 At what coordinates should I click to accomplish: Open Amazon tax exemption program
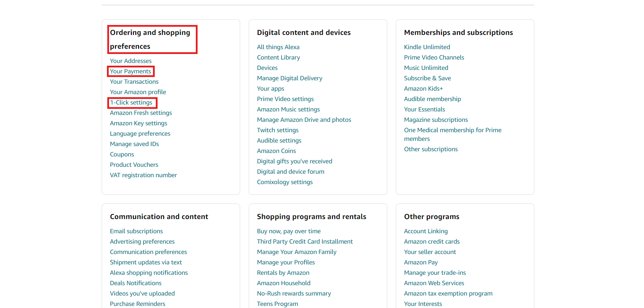point(448,293)
